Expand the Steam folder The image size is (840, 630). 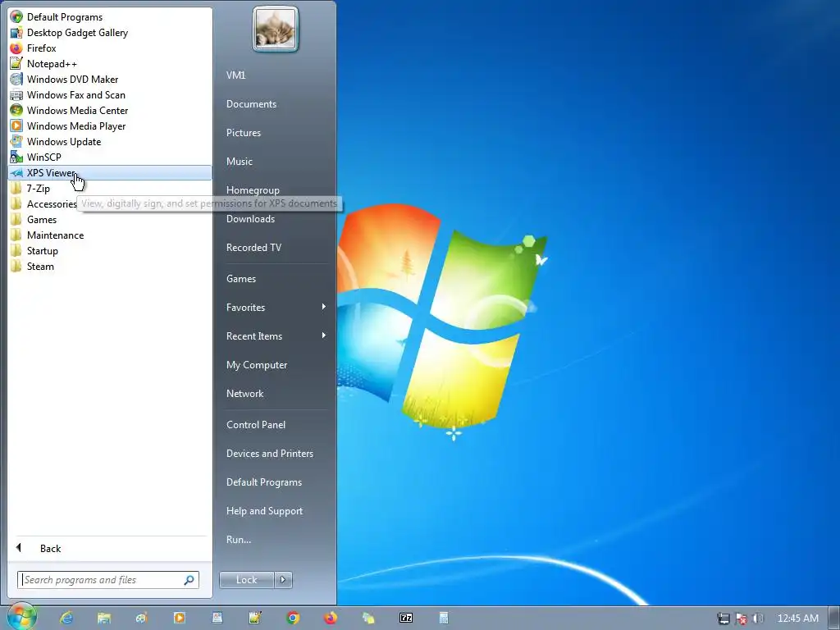pyautogui.click(x=110, y=266)
